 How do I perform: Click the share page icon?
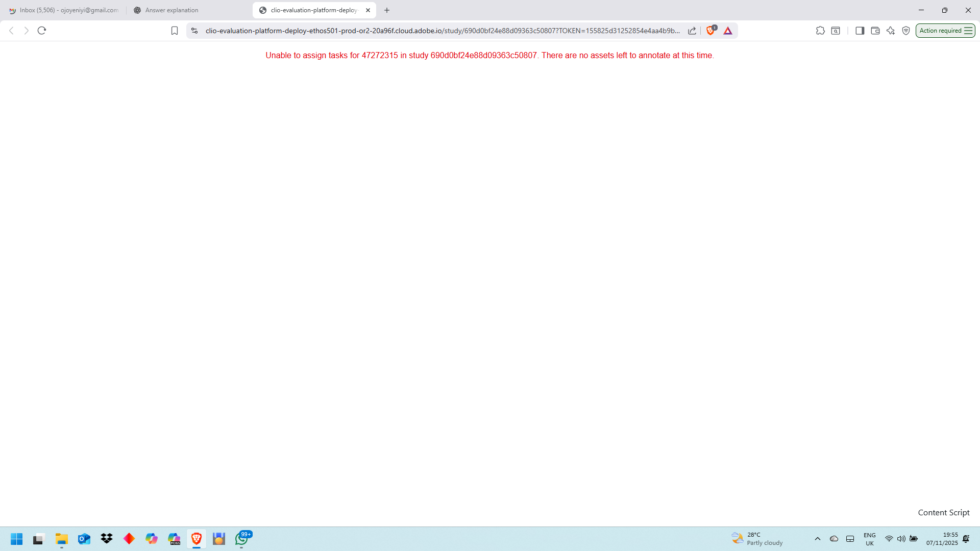pyautogui.click(x=692, y=31)
